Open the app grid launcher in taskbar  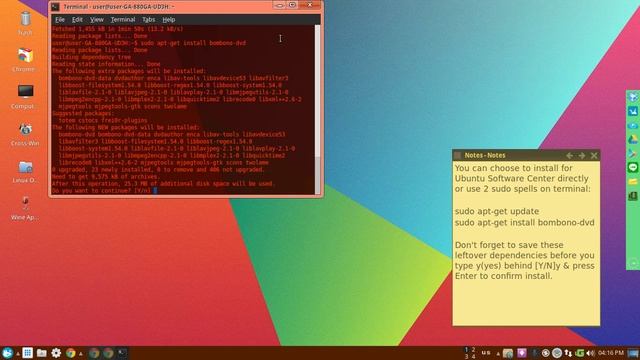coord(28,353)
